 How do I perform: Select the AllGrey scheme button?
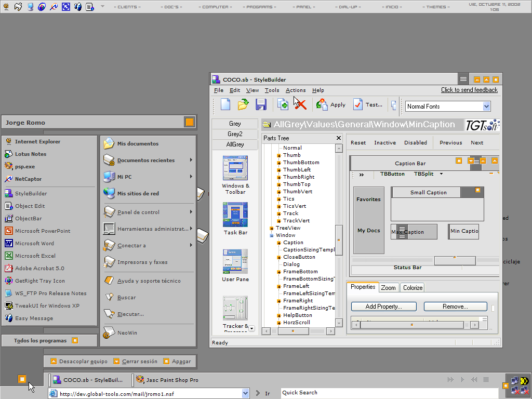point(235,144)
